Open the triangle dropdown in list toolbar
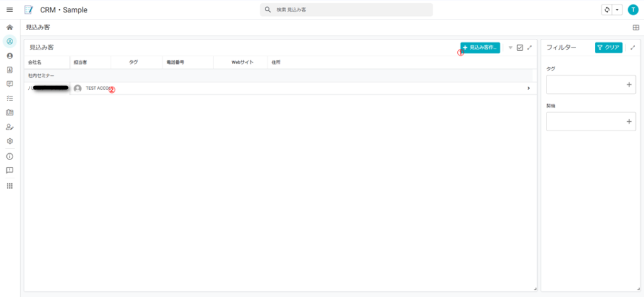Screen dimensions: 644x297 [x=510, y=48]
